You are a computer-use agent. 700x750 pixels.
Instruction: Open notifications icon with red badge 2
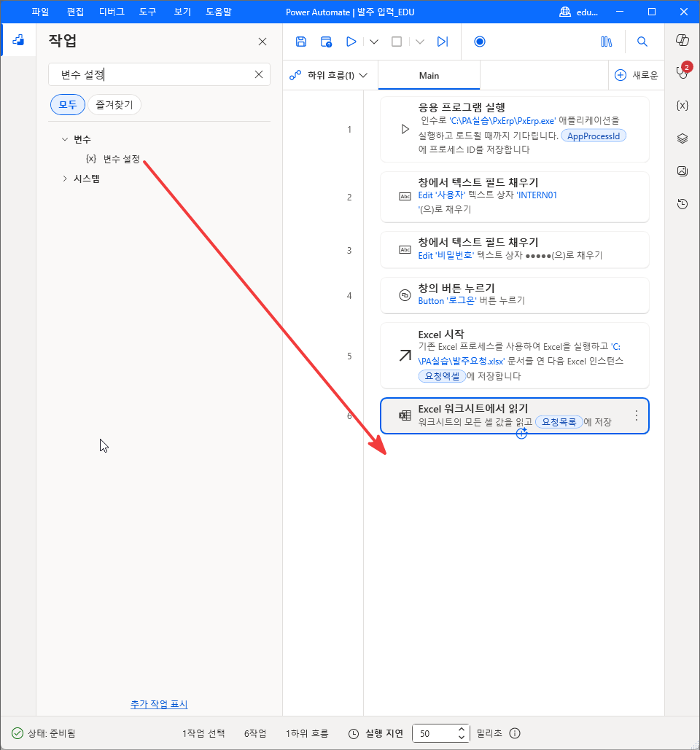(682, 71)
